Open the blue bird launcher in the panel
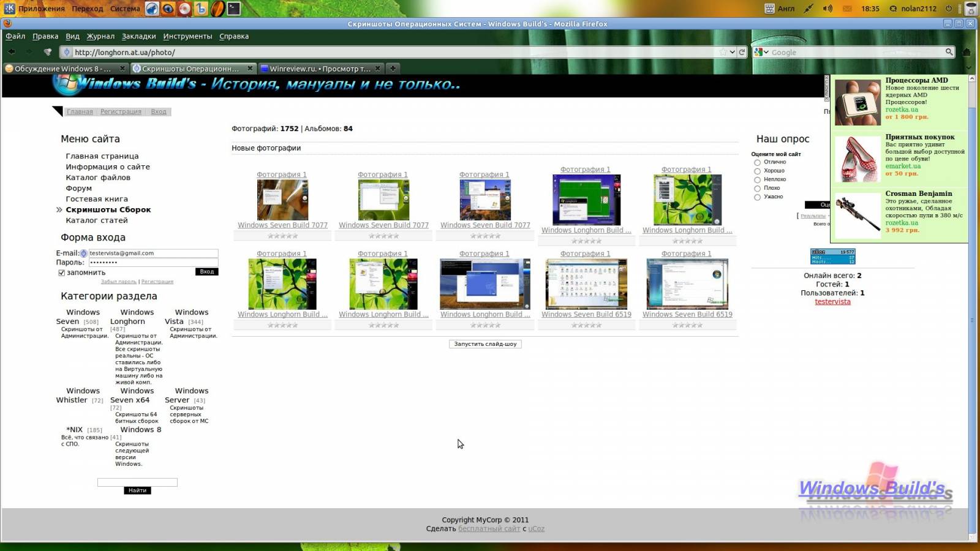 [152, 8]
